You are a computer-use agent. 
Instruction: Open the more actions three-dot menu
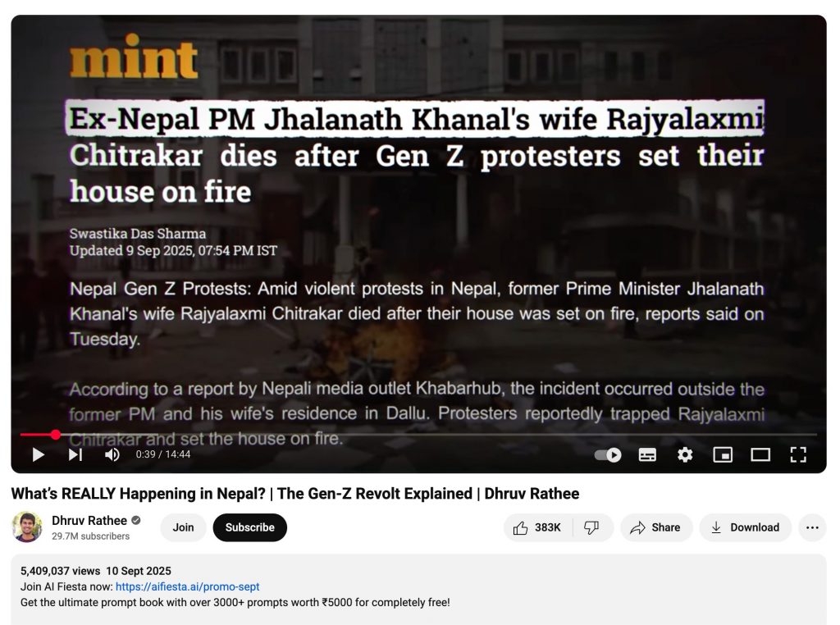[x=812, y=527]
